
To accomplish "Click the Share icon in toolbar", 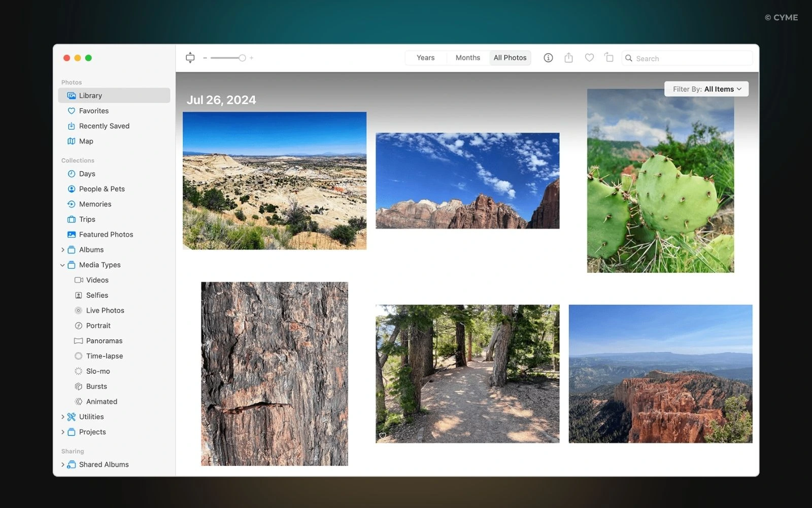I will 569,58.
